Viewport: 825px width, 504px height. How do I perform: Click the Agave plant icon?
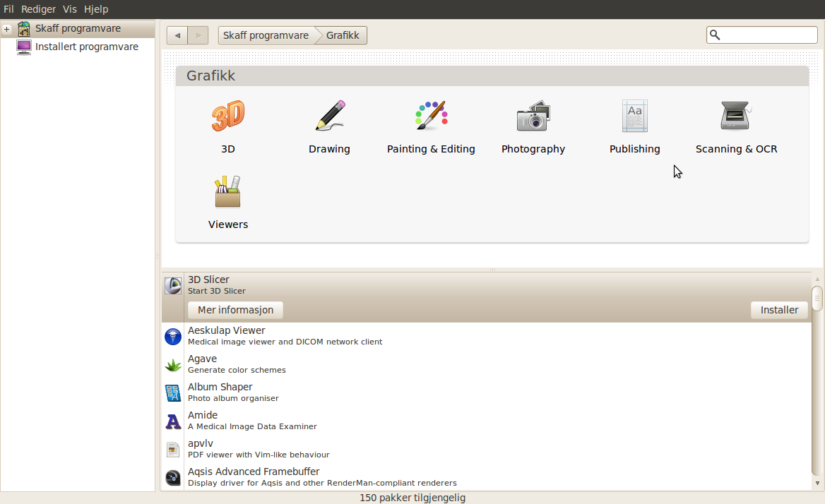(x=173, y=365)
